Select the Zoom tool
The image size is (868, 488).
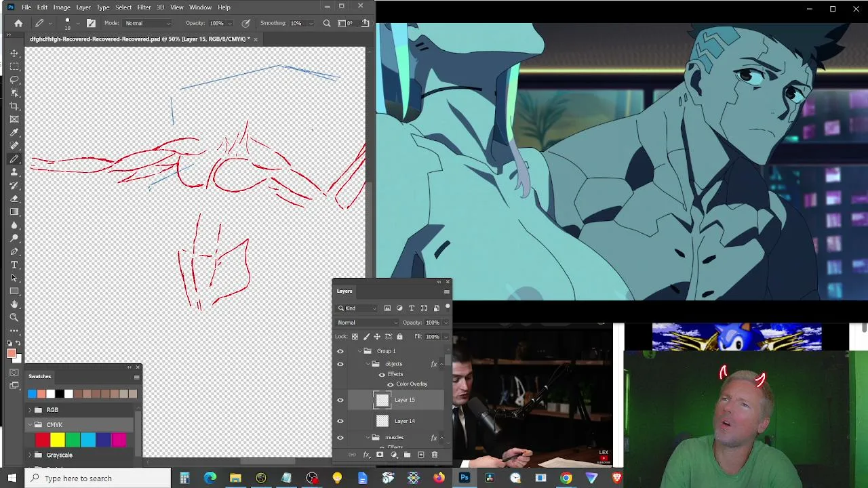click(14, 317)
